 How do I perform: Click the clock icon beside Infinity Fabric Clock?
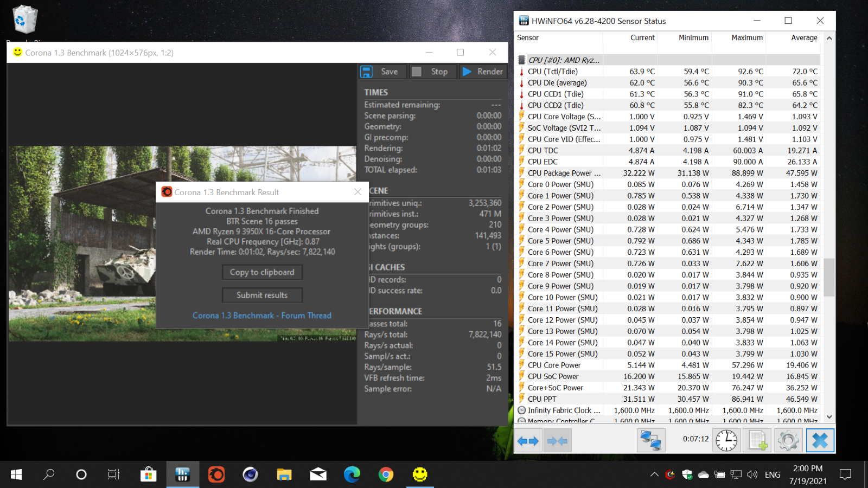click(x=522, y=410)
